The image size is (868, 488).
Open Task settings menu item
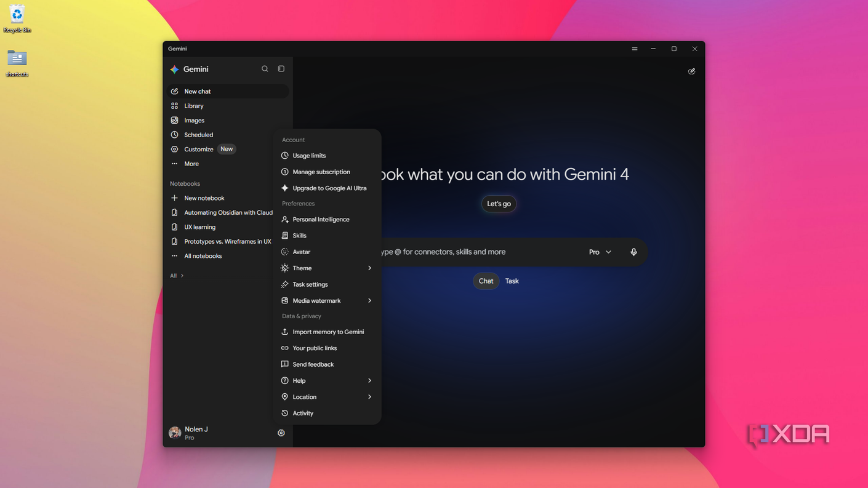(328, 284)
